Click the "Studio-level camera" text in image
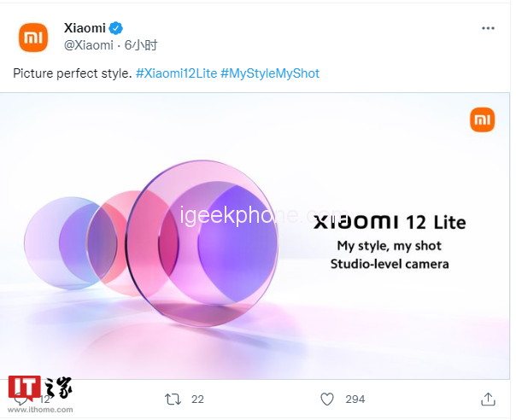Screen dimensions: 516x420 pyautogui.click(x=390, y=264)
